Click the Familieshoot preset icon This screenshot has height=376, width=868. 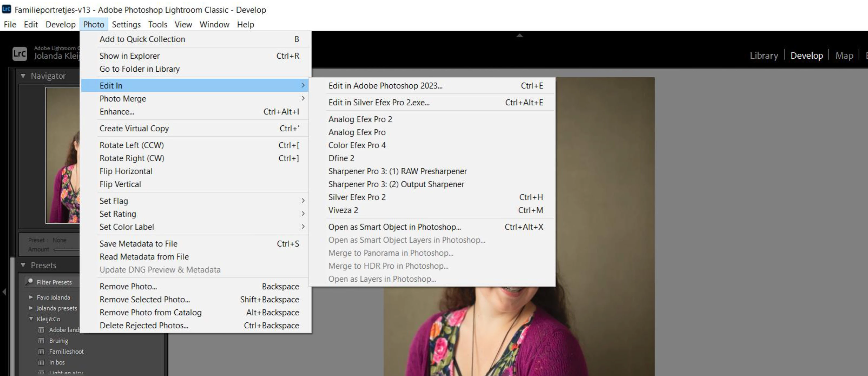(41, 351)
